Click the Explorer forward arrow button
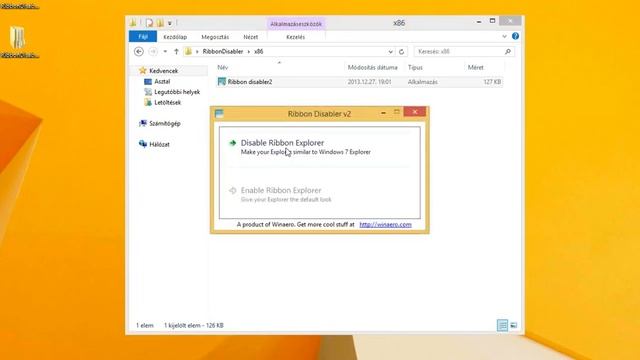This screenshot has height=360, width=640. pyautogui.click(x=153, y=51)
